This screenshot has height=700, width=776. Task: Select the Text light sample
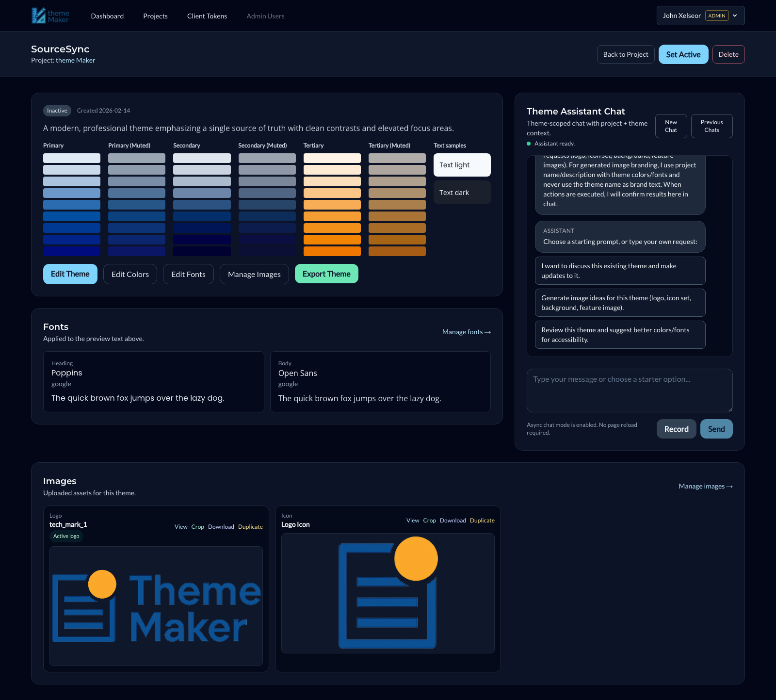[x=462, y=165]
